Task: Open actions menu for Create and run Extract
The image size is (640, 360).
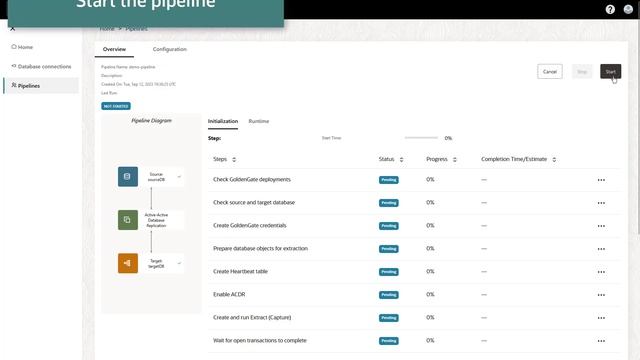Action: coord(601,318)
